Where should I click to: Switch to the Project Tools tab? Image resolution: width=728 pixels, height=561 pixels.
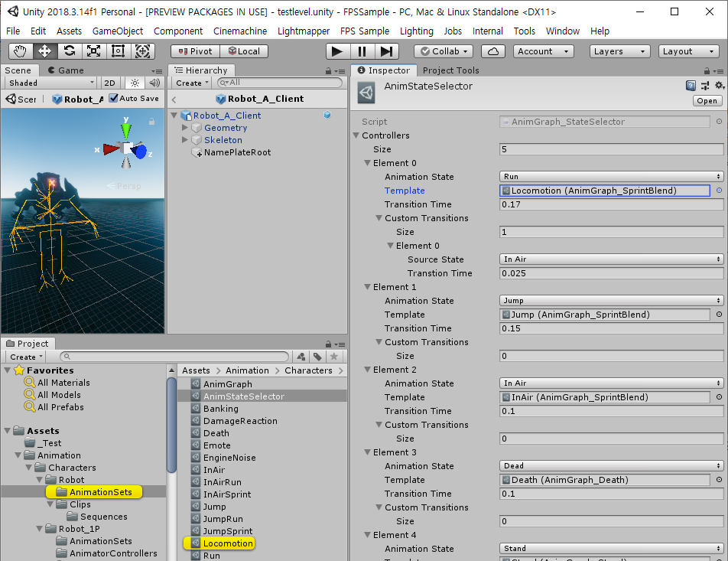450,70
